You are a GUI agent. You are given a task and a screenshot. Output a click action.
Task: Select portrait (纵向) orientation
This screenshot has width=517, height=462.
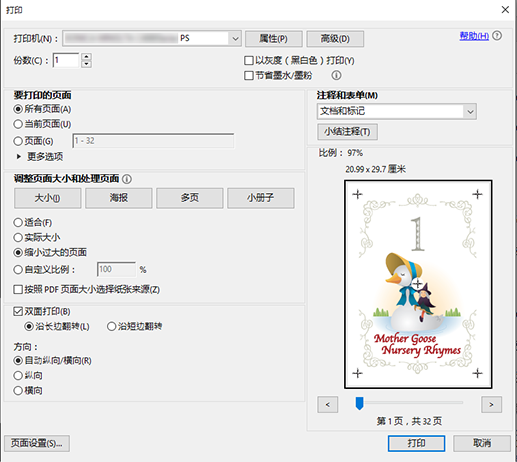(x=18, y=376)
